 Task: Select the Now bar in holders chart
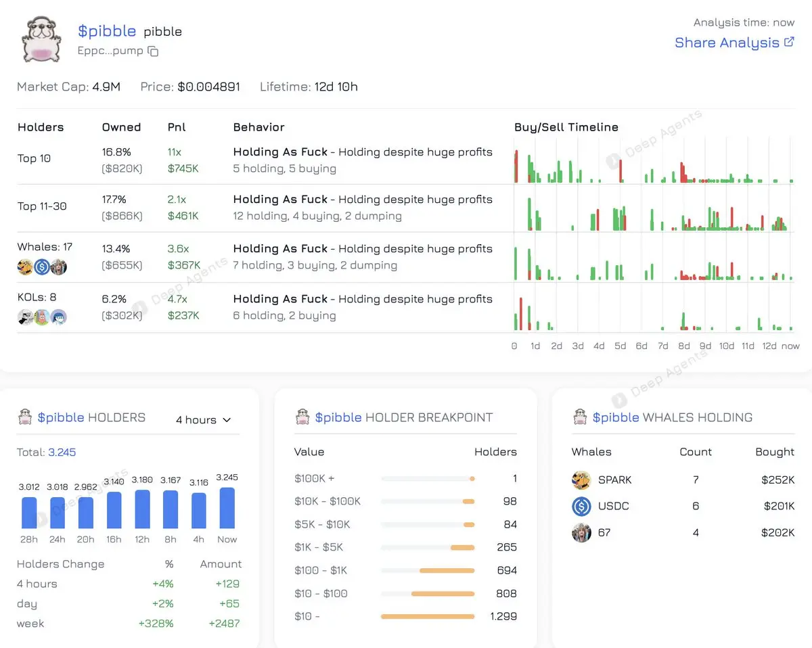point(227,508)
